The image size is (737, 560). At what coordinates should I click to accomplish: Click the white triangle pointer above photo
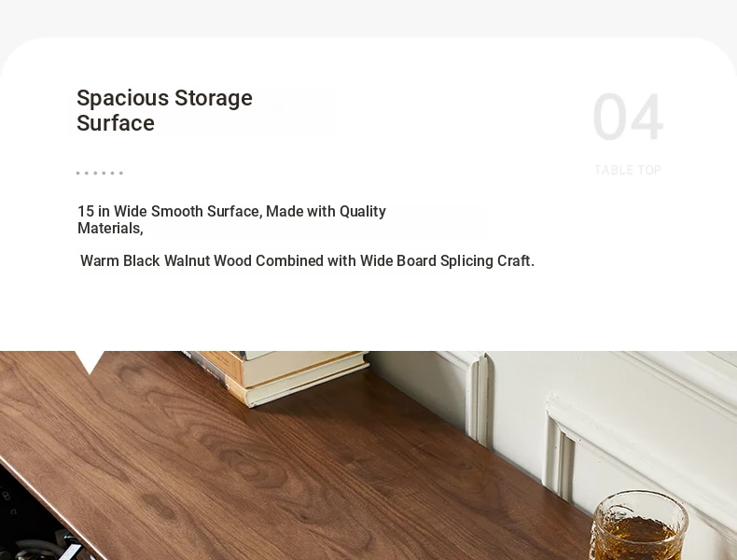90,362
